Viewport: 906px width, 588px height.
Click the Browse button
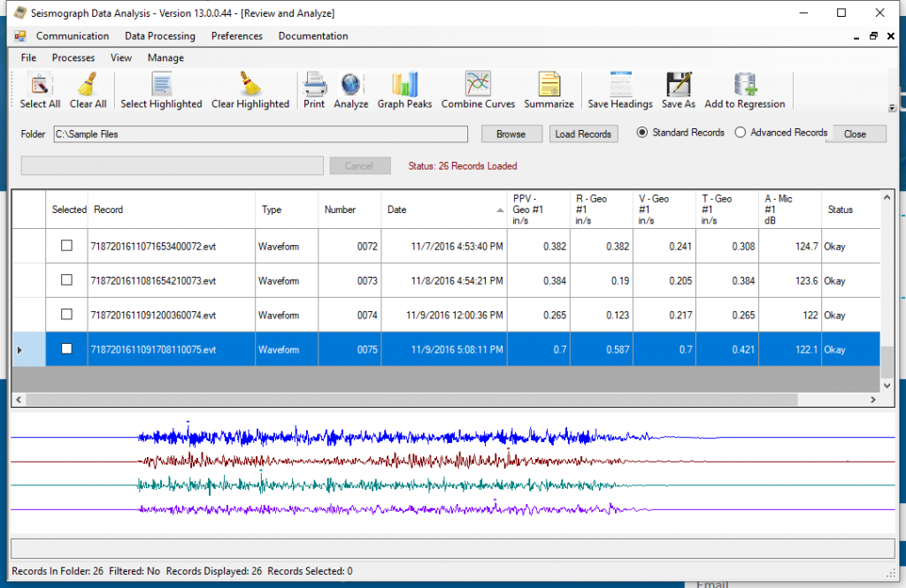[x=512, y=134]
